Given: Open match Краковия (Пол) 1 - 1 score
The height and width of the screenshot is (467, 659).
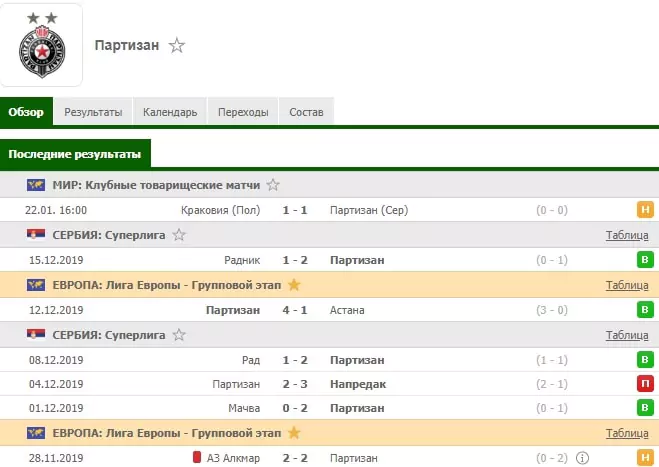Looking at the screenshot, I should [295, 210].
